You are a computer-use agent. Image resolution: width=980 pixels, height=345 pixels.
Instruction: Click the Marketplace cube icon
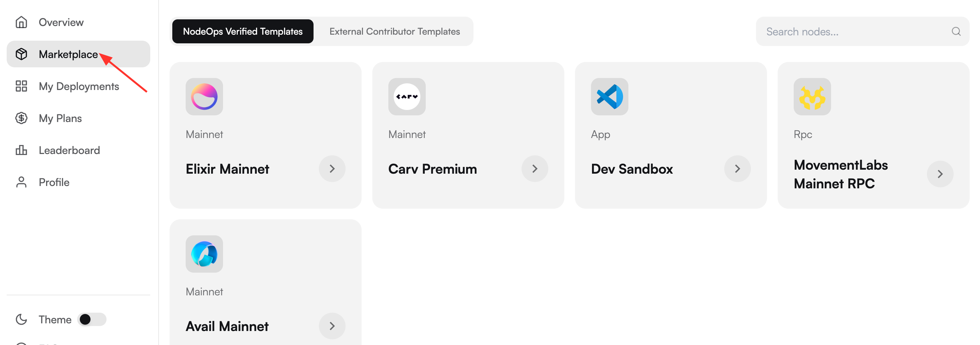coord(21,54)
